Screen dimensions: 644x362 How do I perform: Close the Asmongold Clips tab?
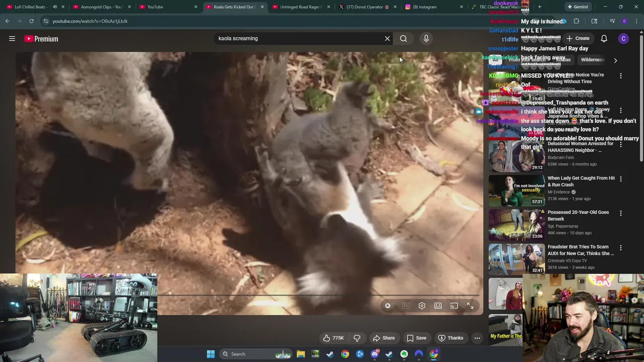pos(129,7)
